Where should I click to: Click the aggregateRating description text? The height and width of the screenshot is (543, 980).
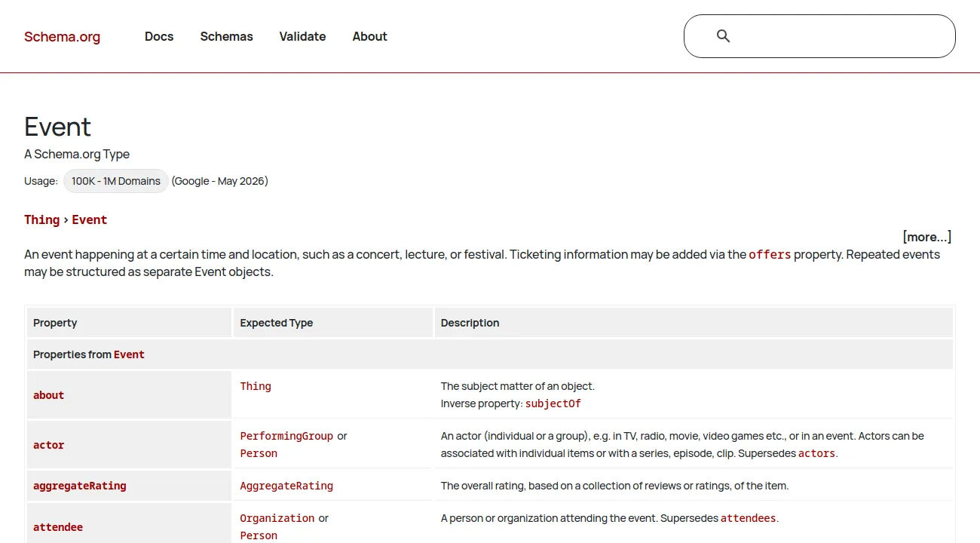click(x=614, y=486)
